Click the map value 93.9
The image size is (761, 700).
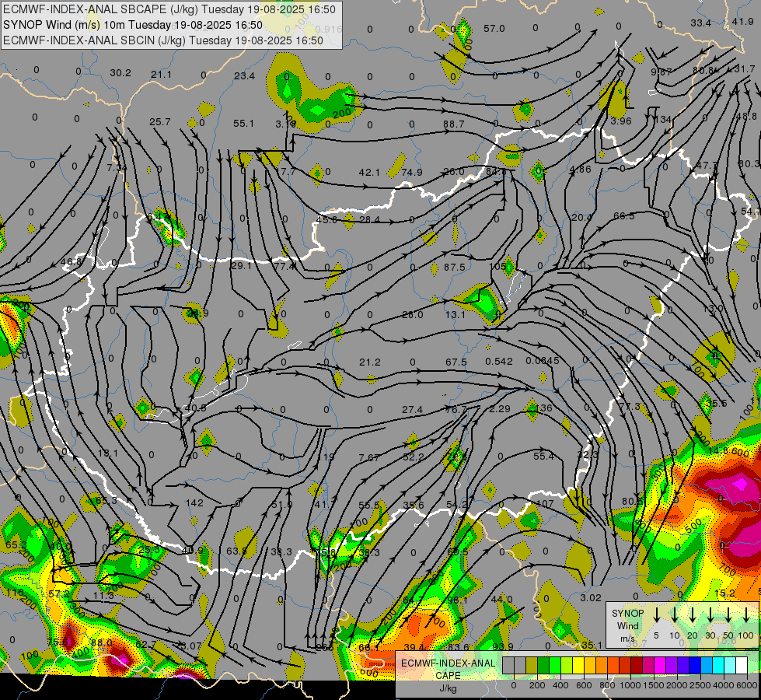(x=502, y=646)
